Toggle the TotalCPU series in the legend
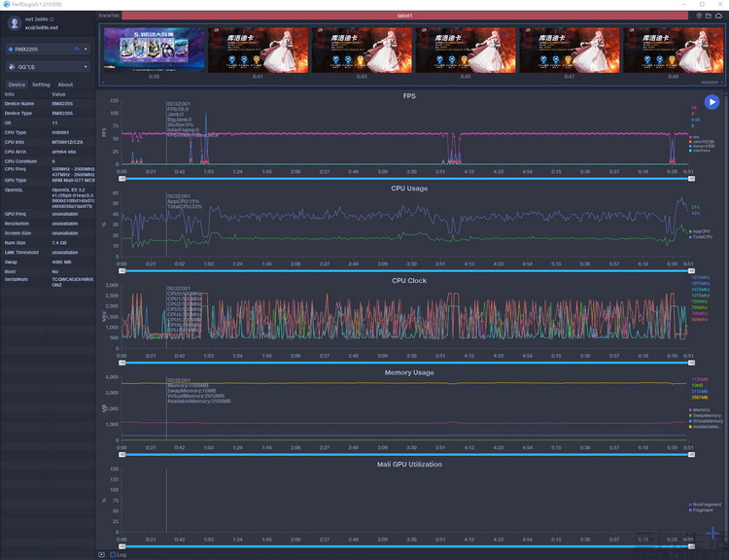This screenshot has width=729, height=560. point(701,237)
